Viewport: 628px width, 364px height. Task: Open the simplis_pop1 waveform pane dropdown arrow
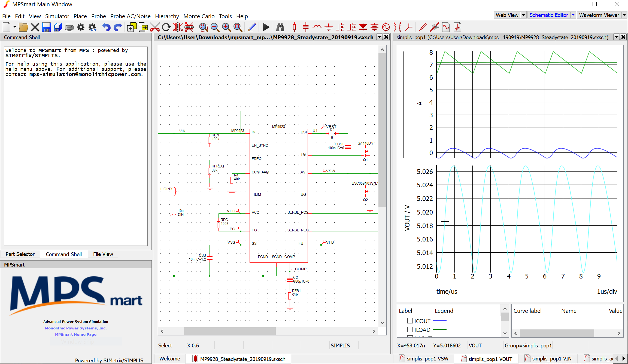pyautogui.click(x=616, y=37)
